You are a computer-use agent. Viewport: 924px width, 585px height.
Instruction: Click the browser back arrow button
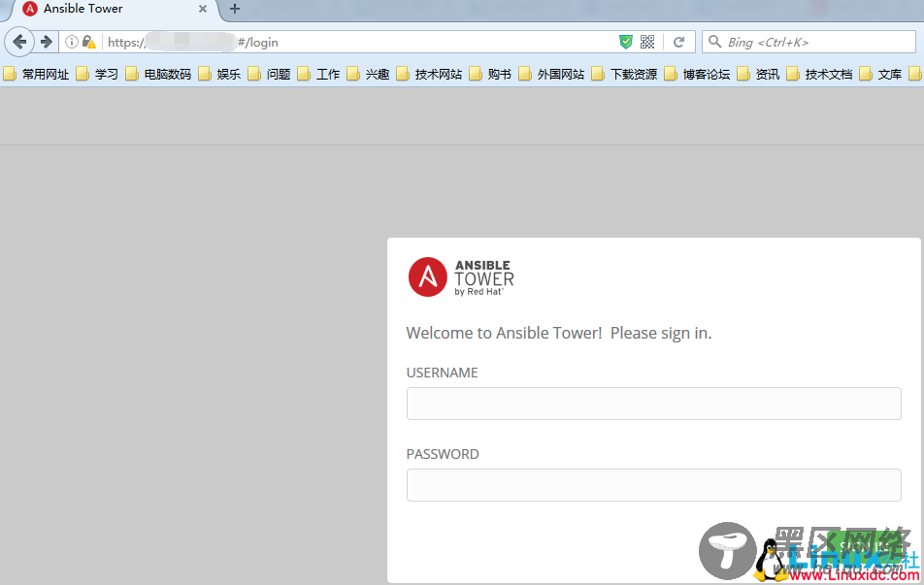click(19, 42)
